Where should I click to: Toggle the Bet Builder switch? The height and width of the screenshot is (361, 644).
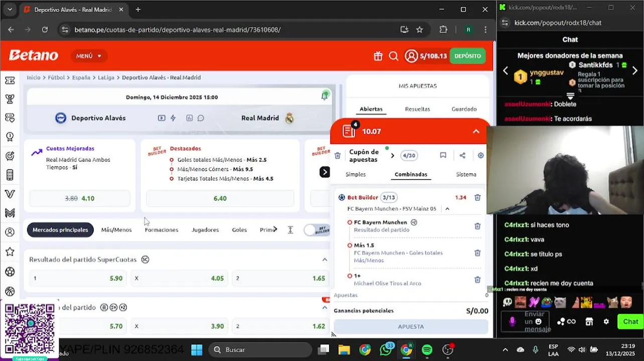coord(317,230)
